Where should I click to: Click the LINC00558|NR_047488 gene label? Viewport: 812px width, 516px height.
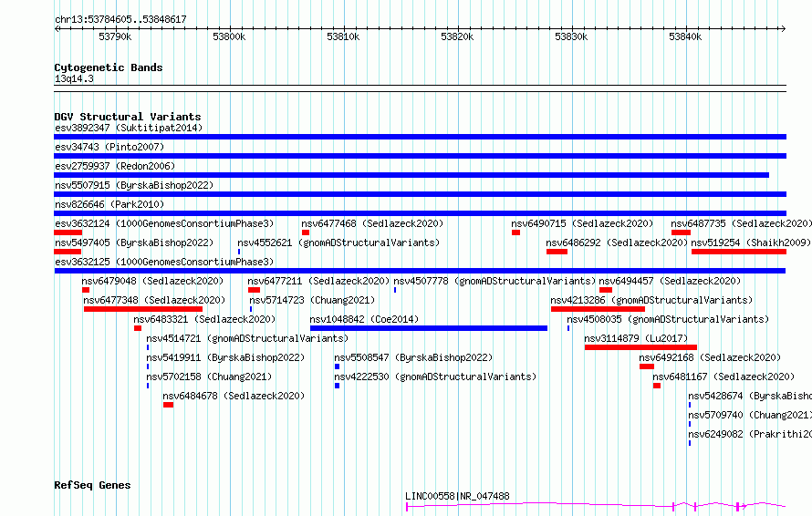coord(457,496)
